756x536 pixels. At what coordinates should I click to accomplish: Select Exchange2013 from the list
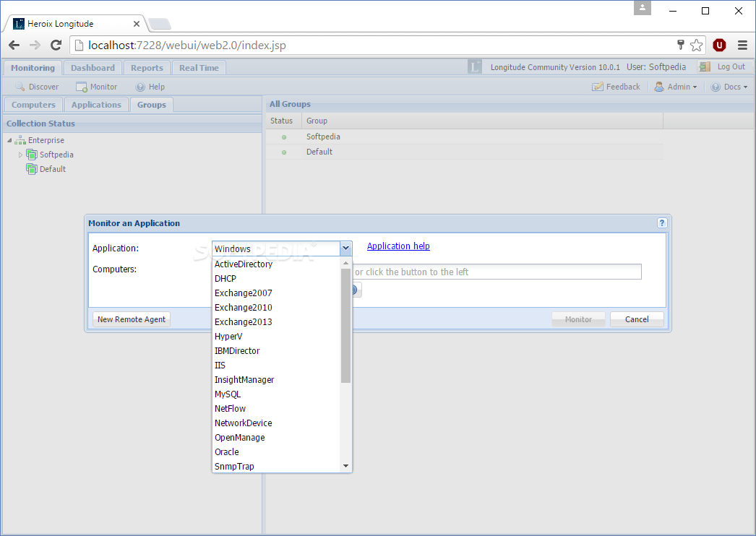pyautogui.click(x=276, y=322)
